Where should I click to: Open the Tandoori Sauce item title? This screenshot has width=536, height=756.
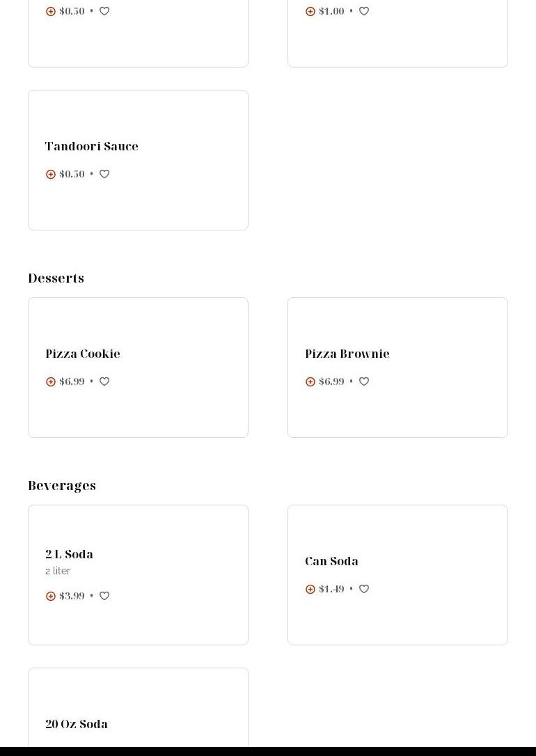point(92,146)
